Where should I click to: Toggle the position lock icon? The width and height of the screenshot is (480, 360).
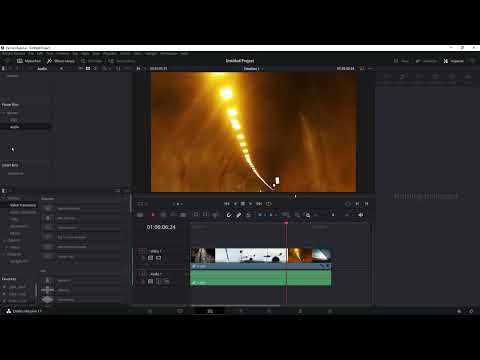click(249, 215)
